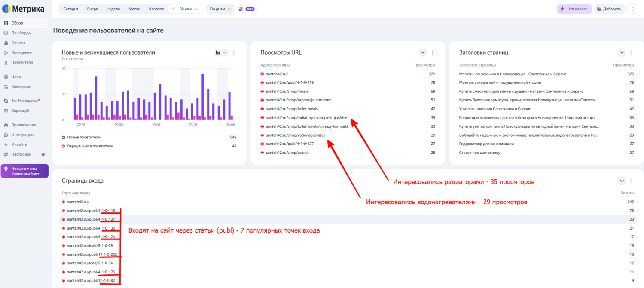The height and width of the screenshot is (288, 644).
Task: Open Настройки gear icon in sidebar
Action: 6,154
